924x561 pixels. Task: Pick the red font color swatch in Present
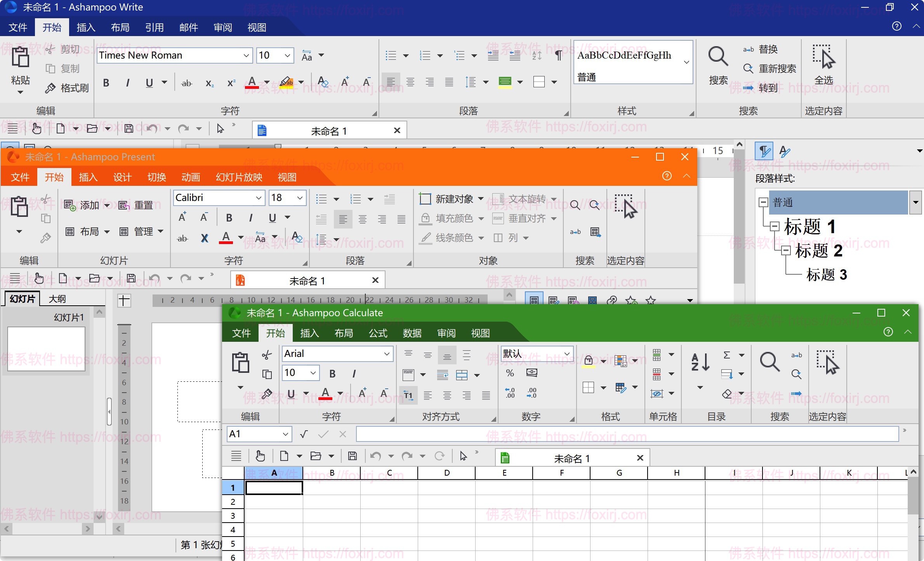pos(226,238)
